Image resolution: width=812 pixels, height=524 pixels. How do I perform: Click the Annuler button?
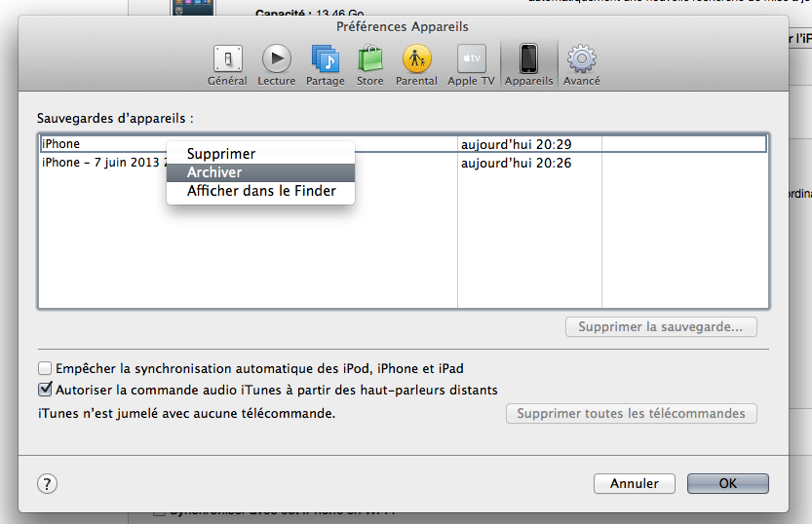[634, 483]
